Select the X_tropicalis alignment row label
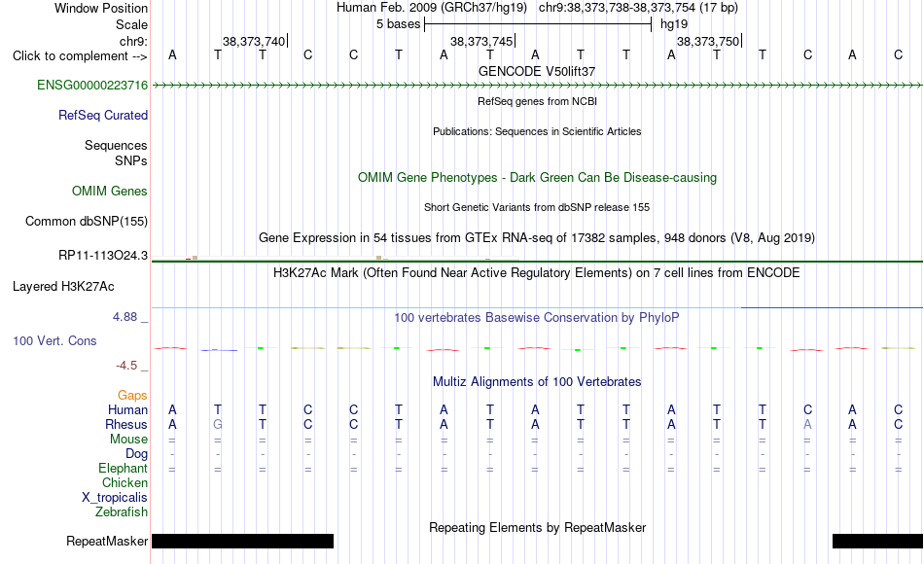The image size is (924, 564). (x=115, y=498)
